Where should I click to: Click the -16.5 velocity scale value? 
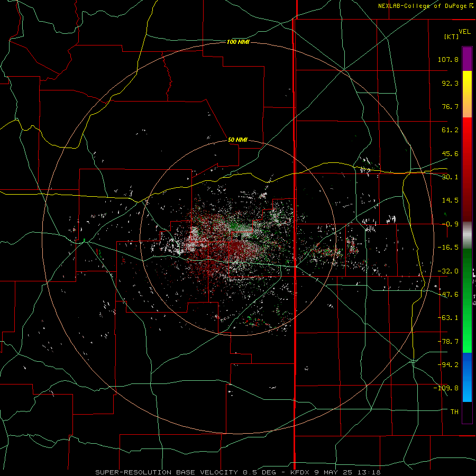click(x=448, y=248)
